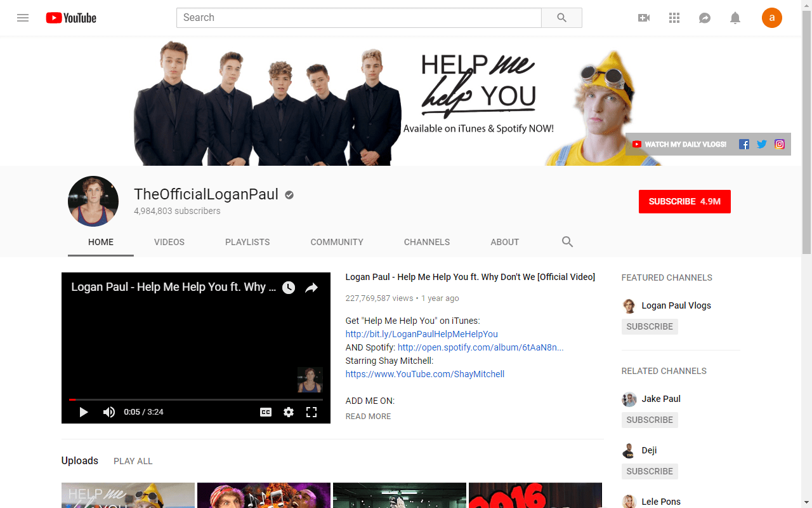Screen dimensions: 812x508
Task: Play the featured video
Action: point(83,412)
